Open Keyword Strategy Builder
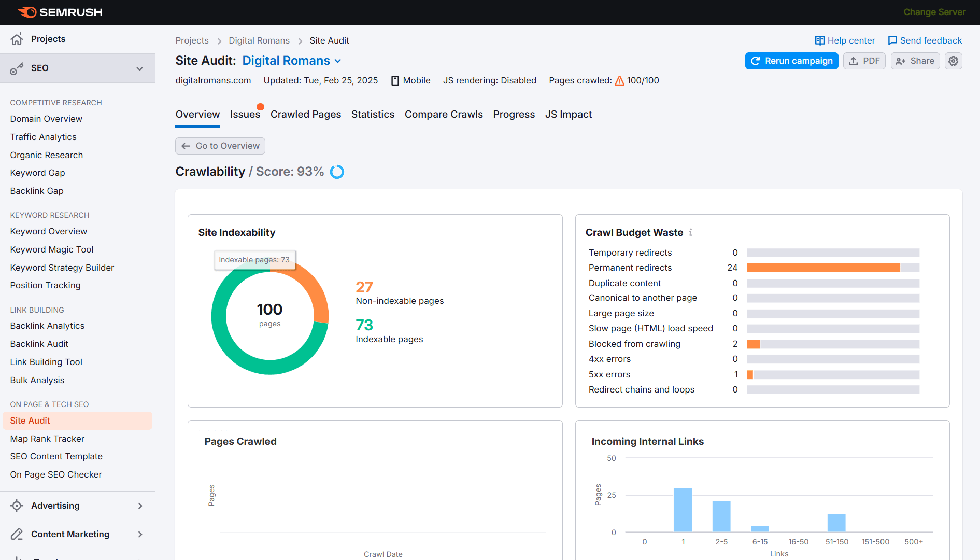Screen dimensions: 980x560 tap(62, 268)
